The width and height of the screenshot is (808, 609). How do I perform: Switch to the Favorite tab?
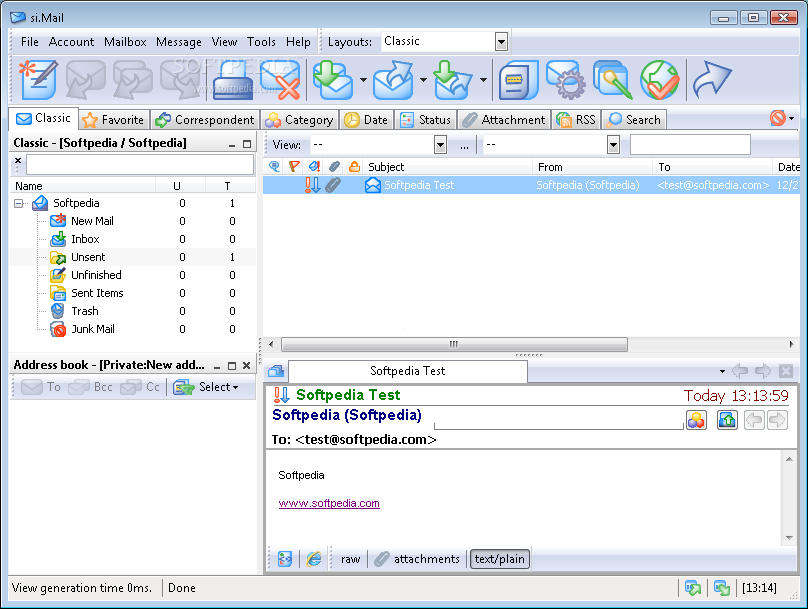coord(114,120)
